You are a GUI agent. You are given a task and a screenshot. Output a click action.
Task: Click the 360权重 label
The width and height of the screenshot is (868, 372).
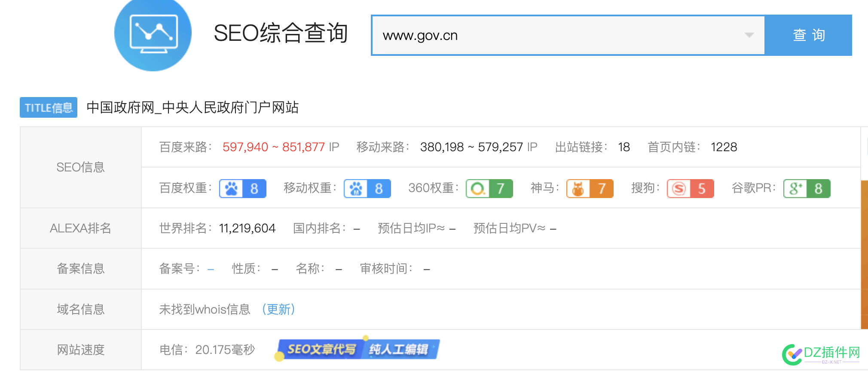point(433,188)
